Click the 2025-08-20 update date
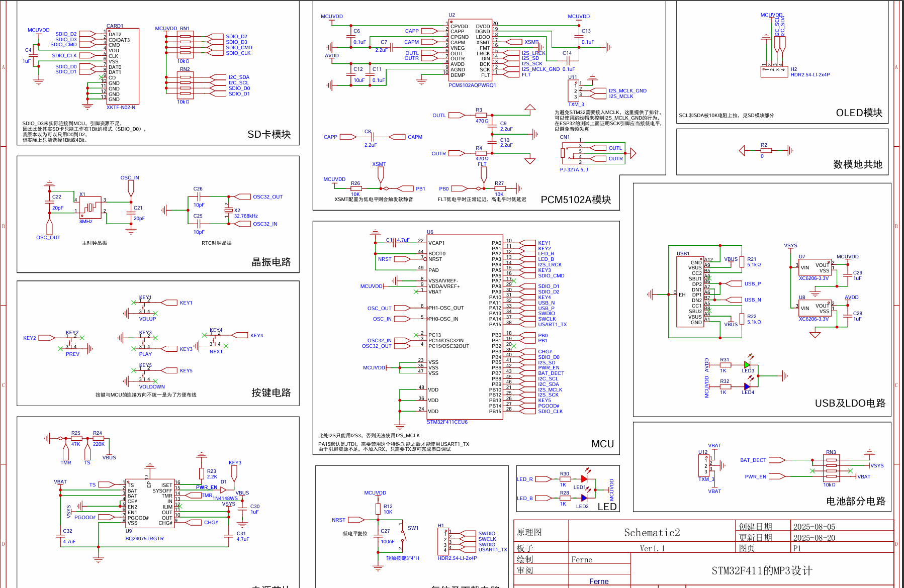Viewport: 904px width, 588px height. point(814,538)
